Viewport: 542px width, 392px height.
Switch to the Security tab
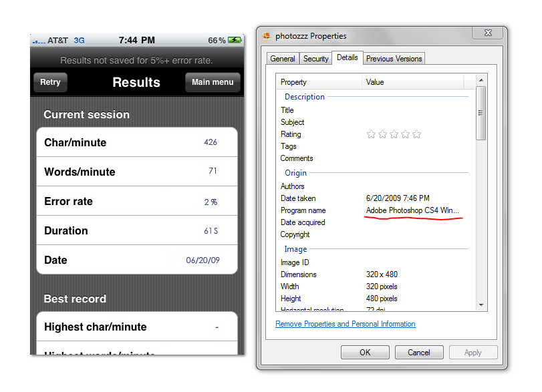[x=315, y=59]
